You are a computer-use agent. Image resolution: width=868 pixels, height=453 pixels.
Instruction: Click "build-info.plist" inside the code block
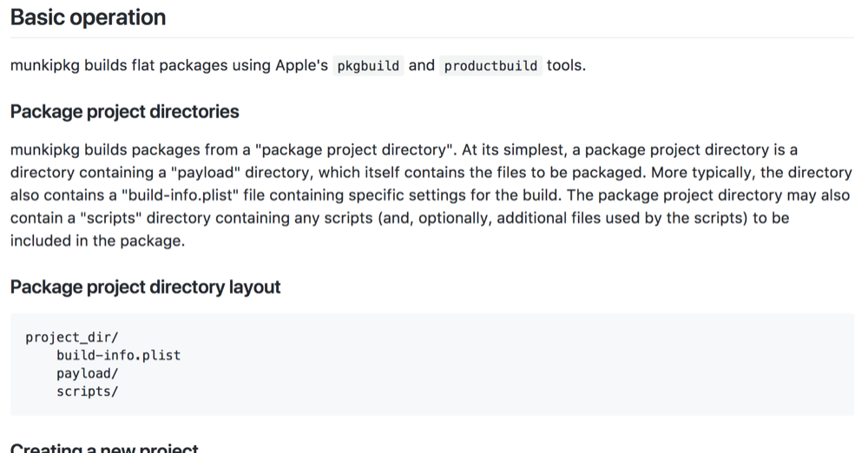coord(118,356)
